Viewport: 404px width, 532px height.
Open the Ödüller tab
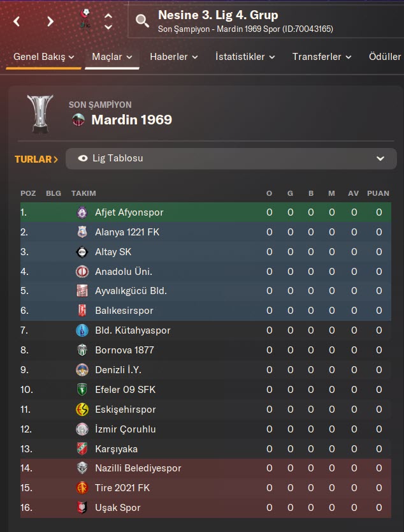pyautogui.click(x=385, y=57)
